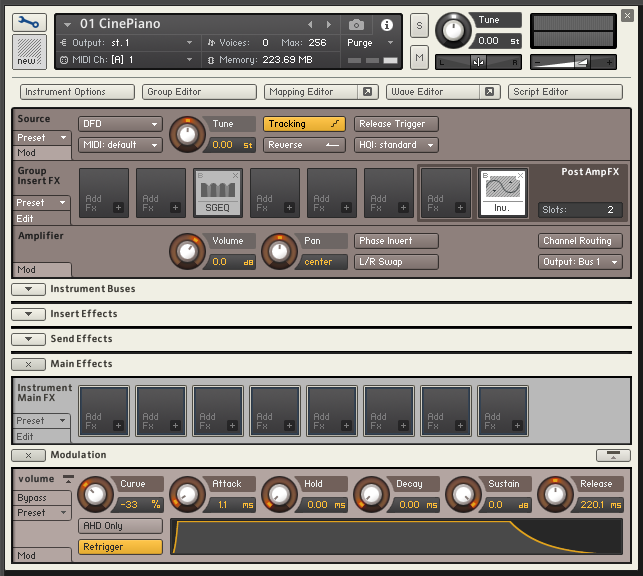Image resolution: width=643 pixels, height=576 pixels.
Task: Click the Source Tune knob
Action: tap(187, 135)
